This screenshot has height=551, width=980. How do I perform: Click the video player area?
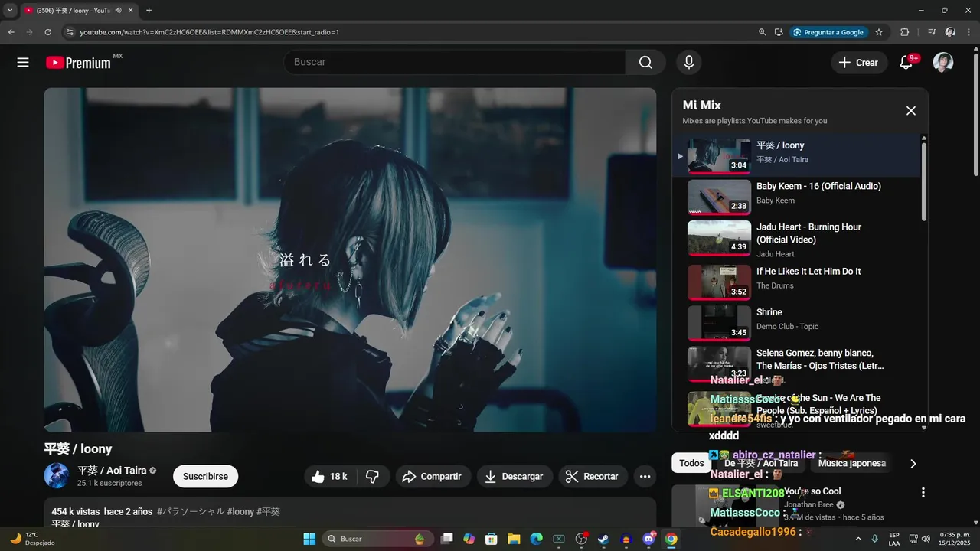350,260
